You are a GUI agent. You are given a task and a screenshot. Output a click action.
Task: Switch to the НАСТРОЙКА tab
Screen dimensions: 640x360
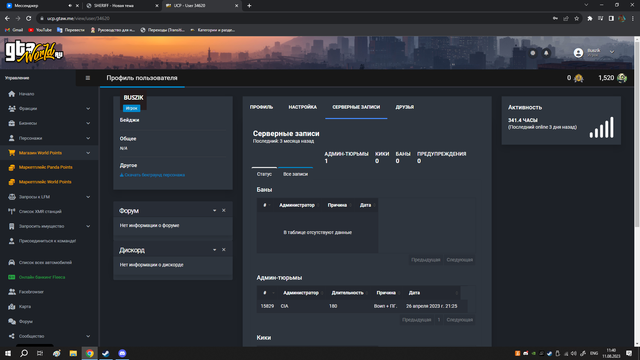point(302,107)
